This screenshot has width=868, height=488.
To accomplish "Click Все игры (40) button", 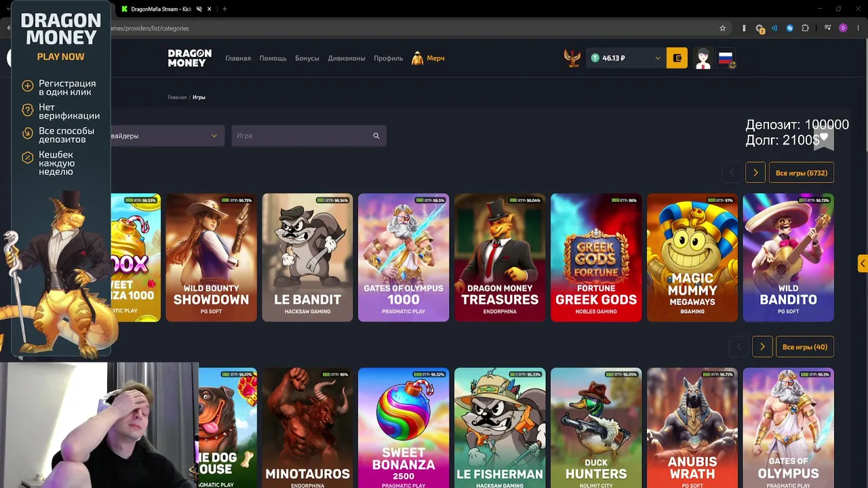I will [x=805, y=347].
